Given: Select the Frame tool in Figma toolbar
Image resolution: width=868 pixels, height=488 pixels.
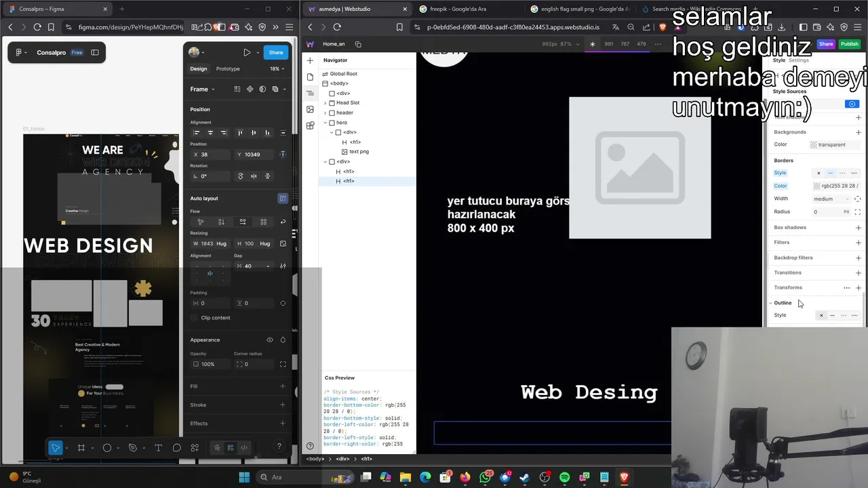Looking at the screenshot, I should click(81, 447).
